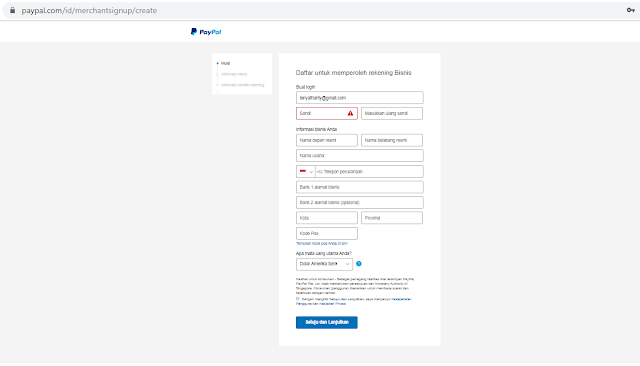
Task: Open the find your postal code link
Action: 322,244
